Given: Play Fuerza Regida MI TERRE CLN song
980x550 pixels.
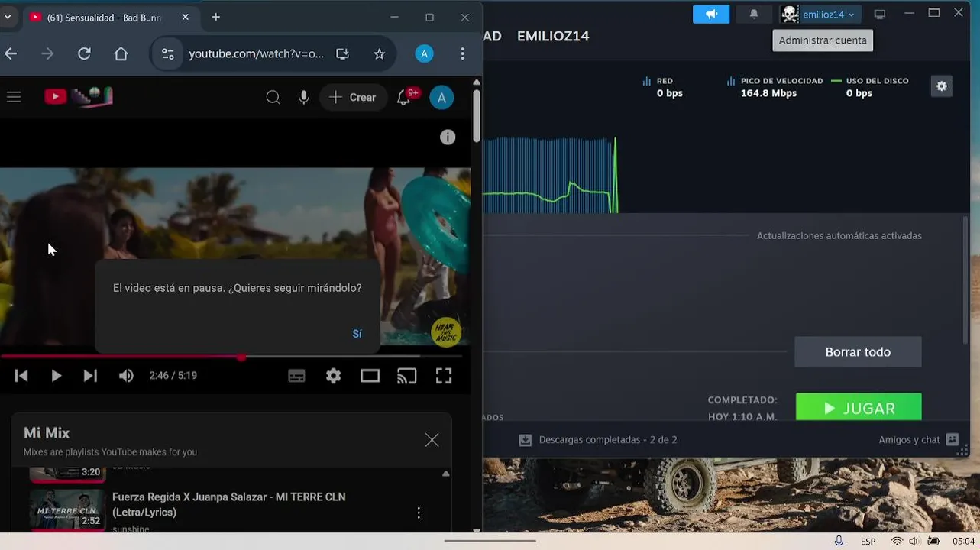Looking at the screenshot, I should [229, 504].
